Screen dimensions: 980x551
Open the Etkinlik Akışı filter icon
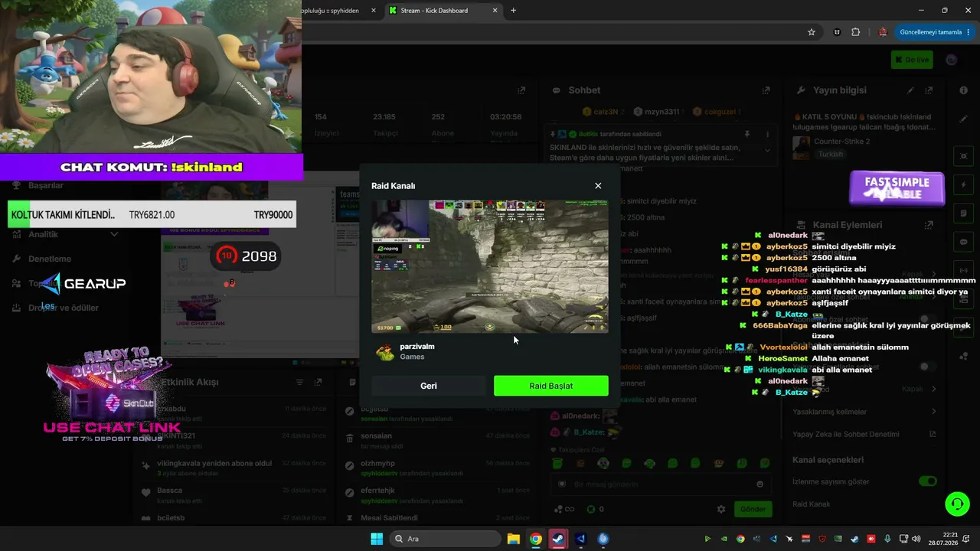(299, 382)
